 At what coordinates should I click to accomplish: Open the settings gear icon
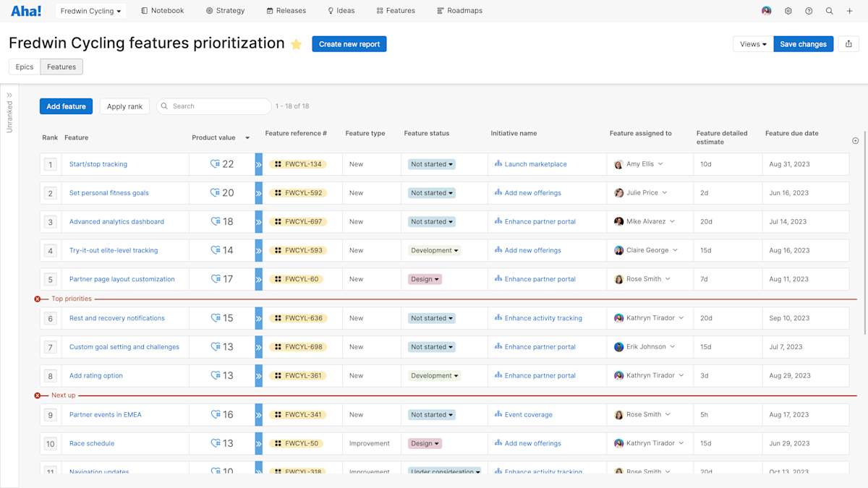click(x=788, y=11)
